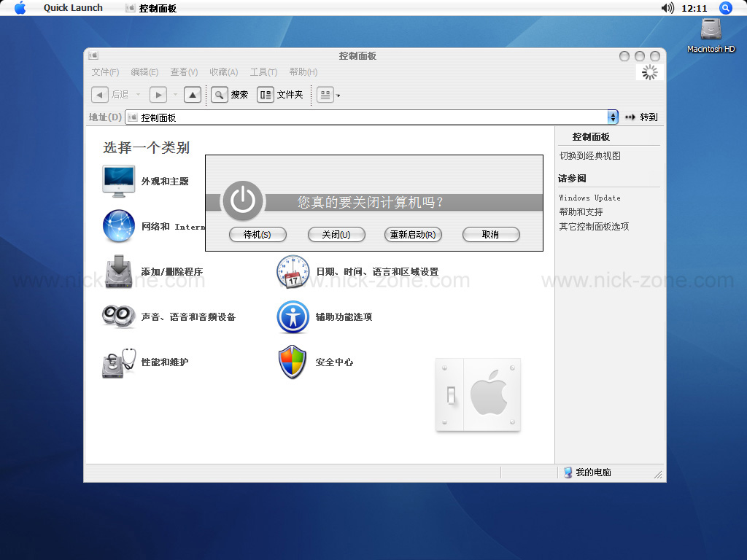Click the forward arrow button
This screenshot has height=560, width=747.
click(x=158, y=95)
